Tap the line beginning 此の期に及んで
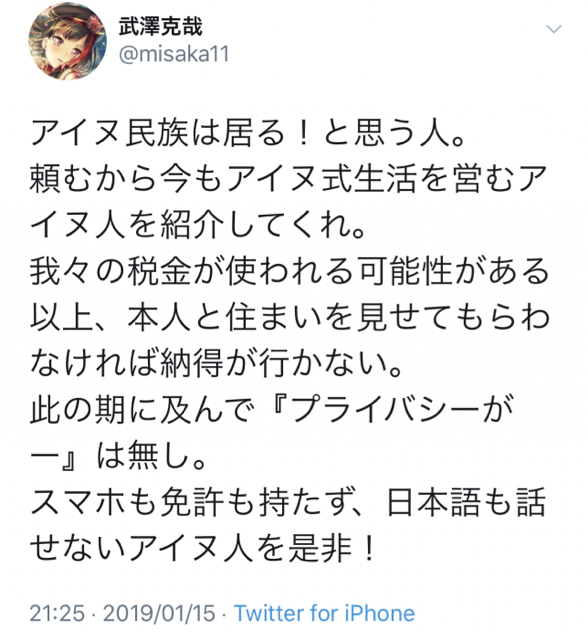This screenshot has width=588, height=640. 272,409
